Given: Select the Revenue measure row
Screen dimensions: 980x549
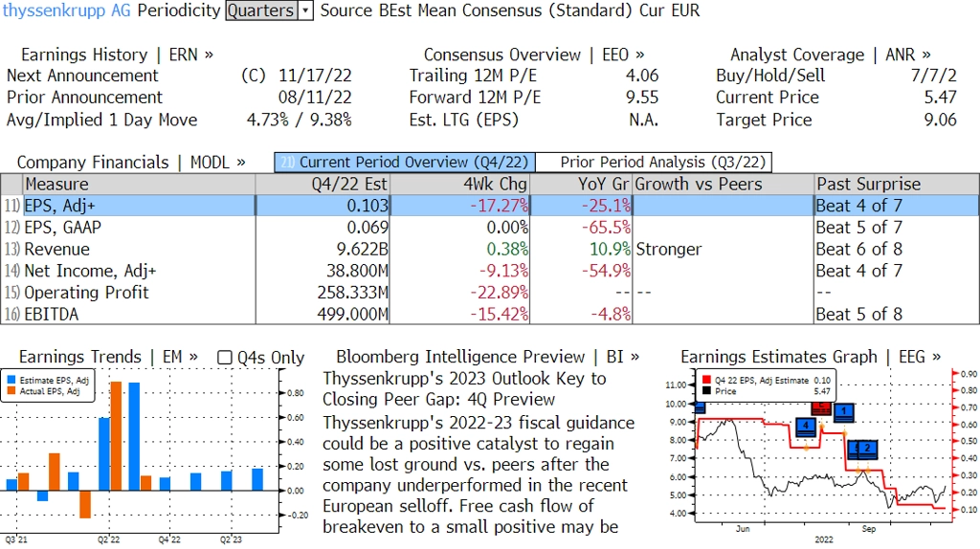Looking at the screenshot, I should 490,250.
